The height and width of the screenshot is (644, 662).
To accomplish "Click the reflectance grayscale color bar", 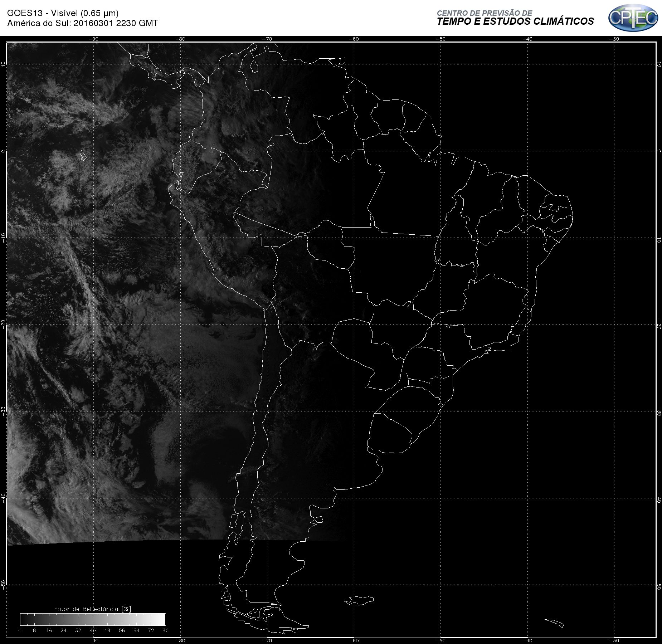I will [x=93, y=619].
